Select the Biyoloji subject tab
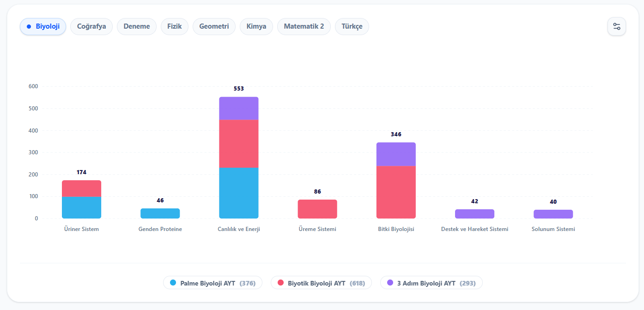Image resolution: width=644 pixels, height=310 pixels. coord(43,26)
